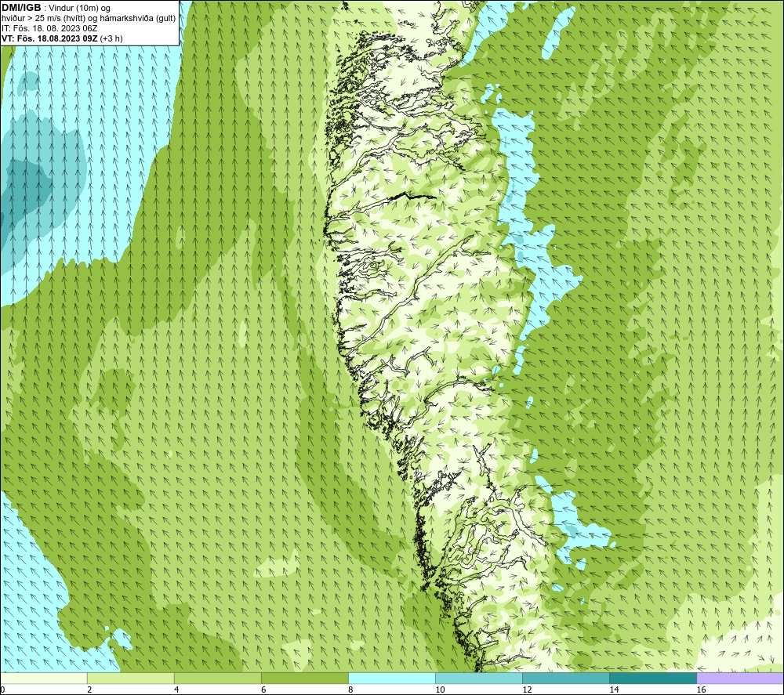Screen dimensions: 784x695
Task: Click the scale label '16'
Action: pyautogui.click(x=701, y=690)
